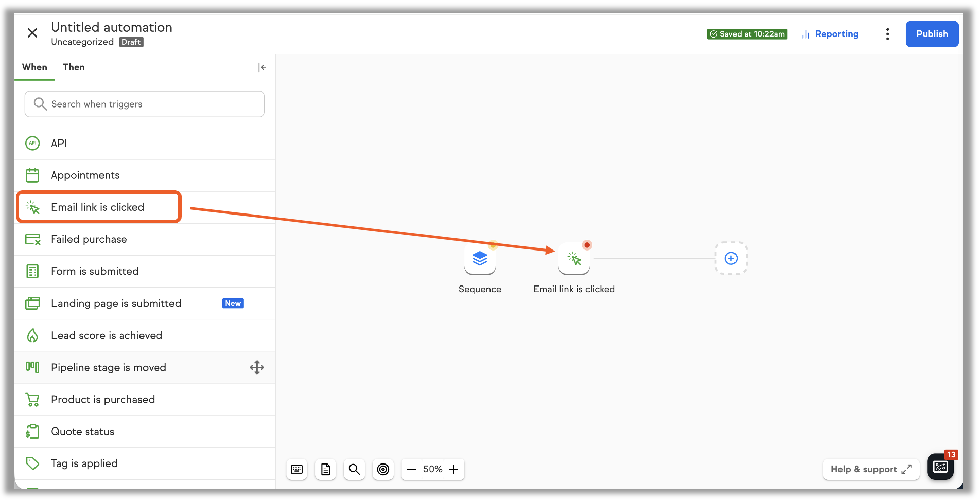This screenshot has width=980, height=500.
Task: Choose the Appointments calendar icon
Action: click(x=32, y=175)
